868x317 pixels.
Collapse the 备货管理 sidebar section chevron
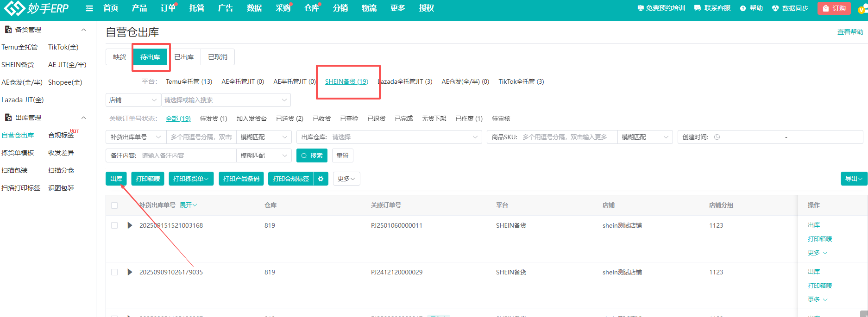pos(84,30)
